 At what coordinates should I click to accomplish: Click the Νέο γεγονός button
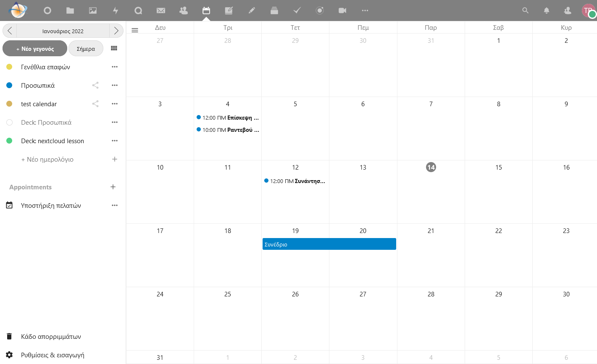[35, 49]
